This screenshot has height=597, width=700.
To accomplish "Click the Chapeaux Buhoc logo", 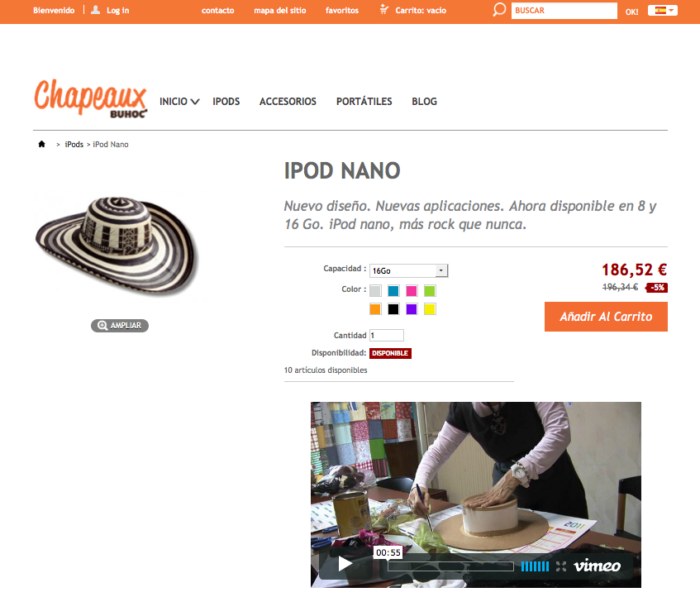I will [91, 98].
